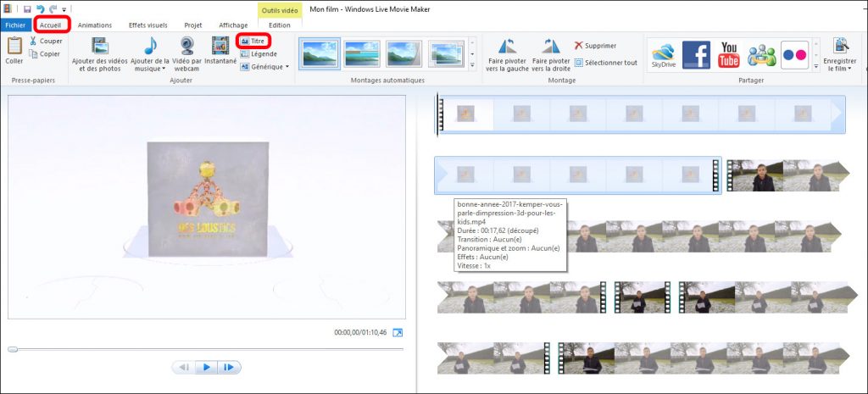Record with Vidéo par webcam
The height and width of the screenshot is (394, 868).
click(x=187, y=54)
